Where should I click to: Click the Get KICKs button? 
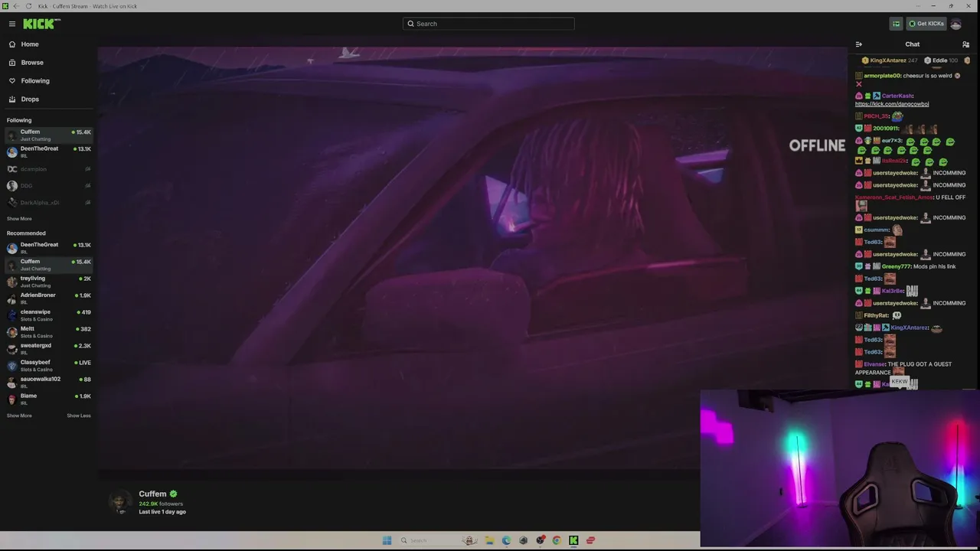tap(926, 24)
